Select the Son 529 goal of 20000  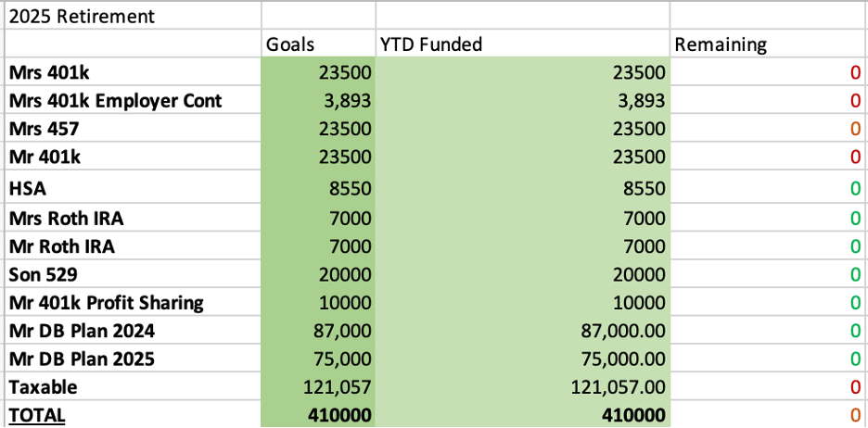point(343,275)
